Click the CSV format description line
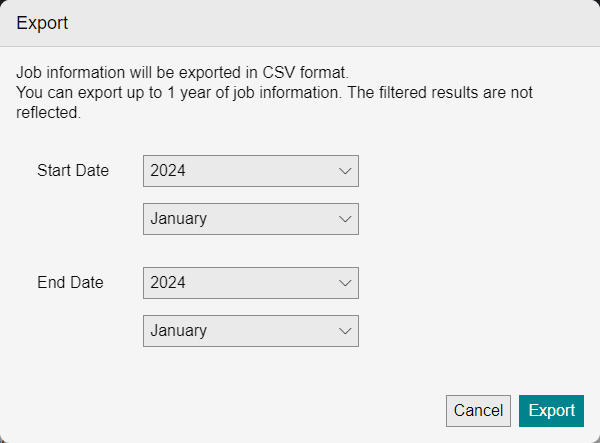This screenshot has width=600, height=443. coord(182,73)
